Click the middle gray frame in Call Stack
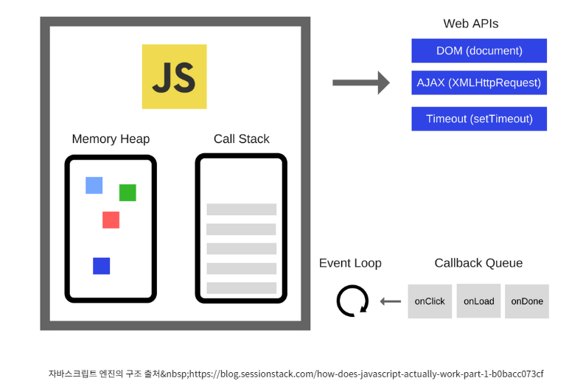The image size is (583, 392). 241,248
